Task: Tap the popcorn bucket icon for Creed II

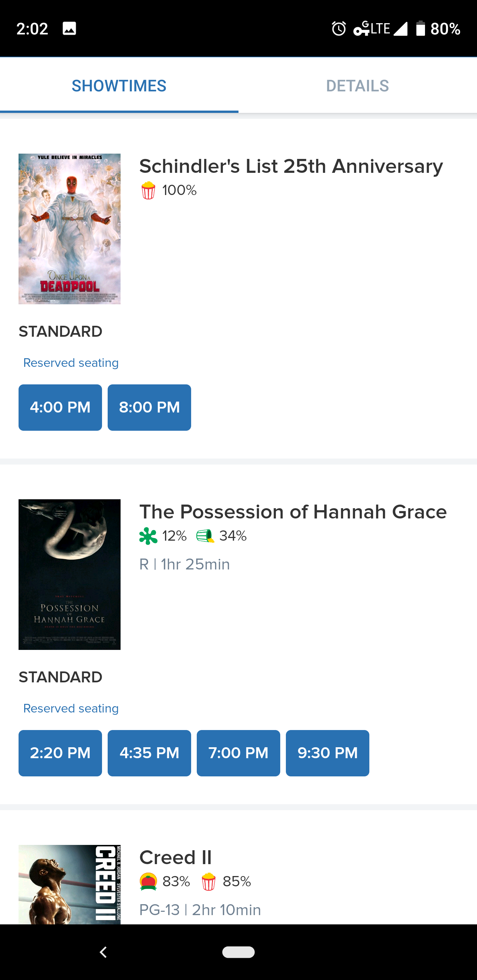Action: (x=209, y=881)
